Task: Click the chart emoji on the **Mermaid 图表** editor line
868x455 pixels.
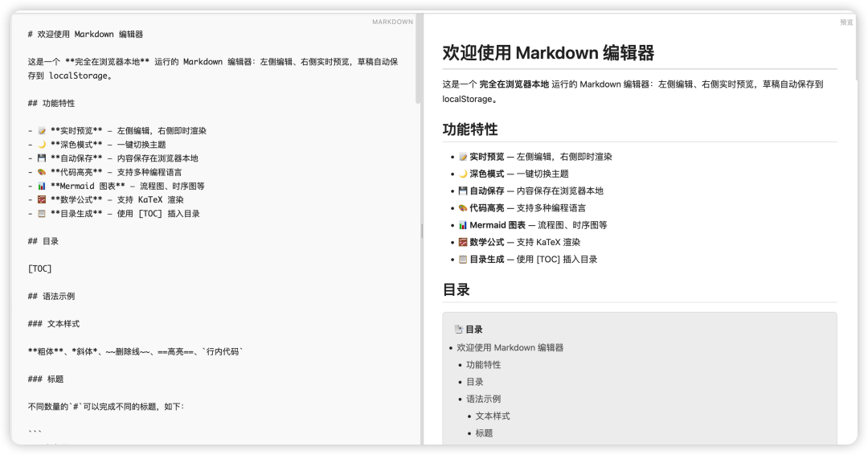Action: click(x=42, y=186)
